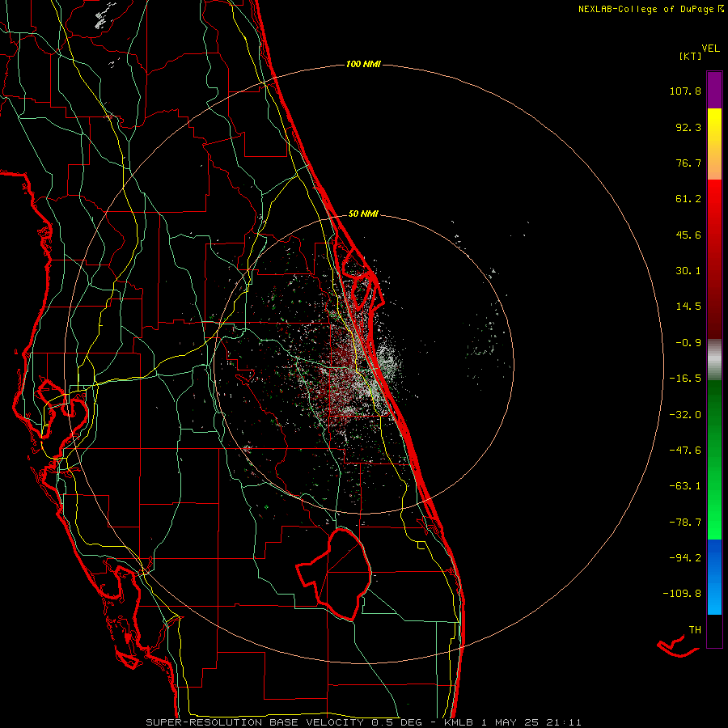Click the -78.7 velocity scale value
This screenshot has height=728, width=728.
coord(685,523)
